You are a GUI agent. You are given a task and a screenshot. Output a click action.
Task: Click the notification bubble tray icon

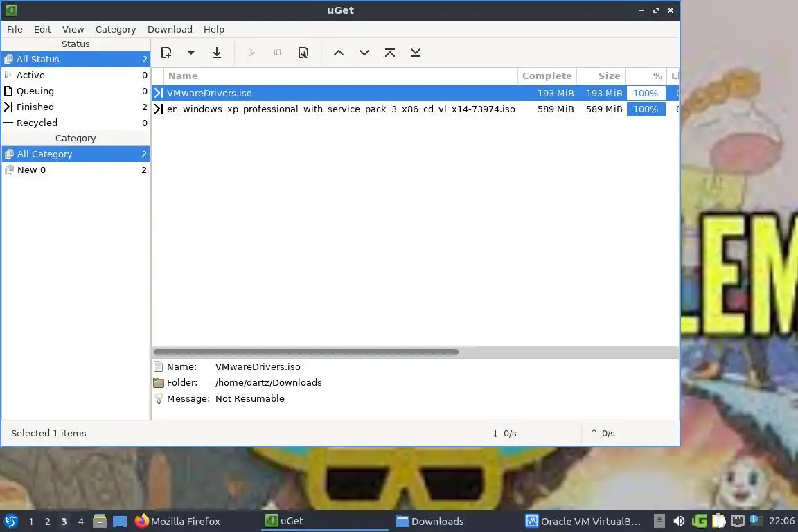click(755, 520)
